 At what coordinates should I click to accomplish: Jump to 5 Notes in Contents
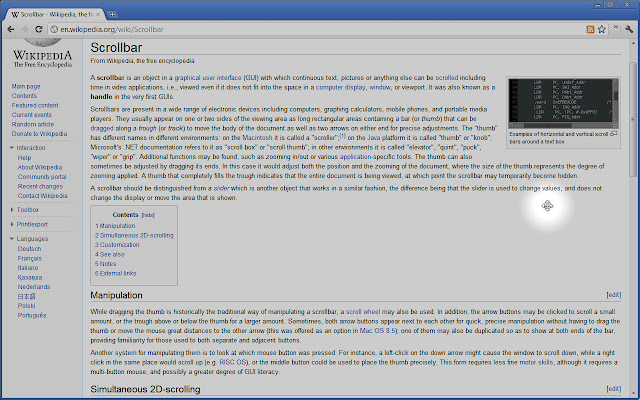pyautogui.click(x=106, y=264)
